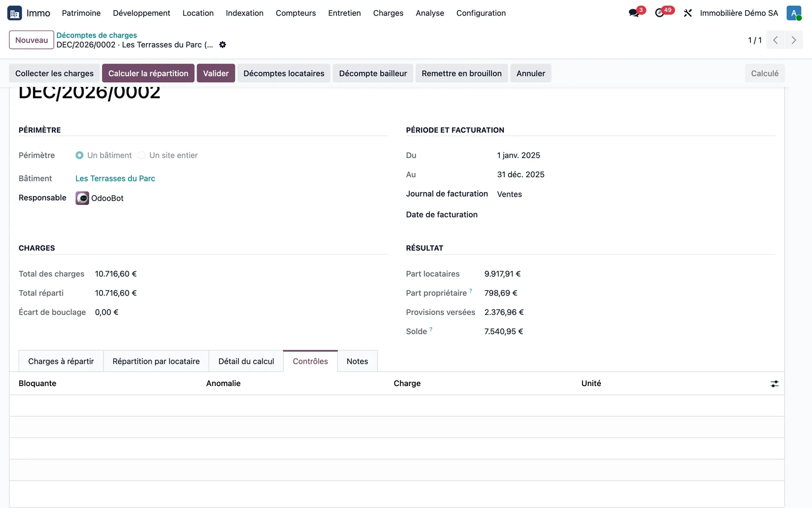Go to the previous record arrow
Image resolution: width=812 pixels, height=508 pixels.
tap(775, 40)
